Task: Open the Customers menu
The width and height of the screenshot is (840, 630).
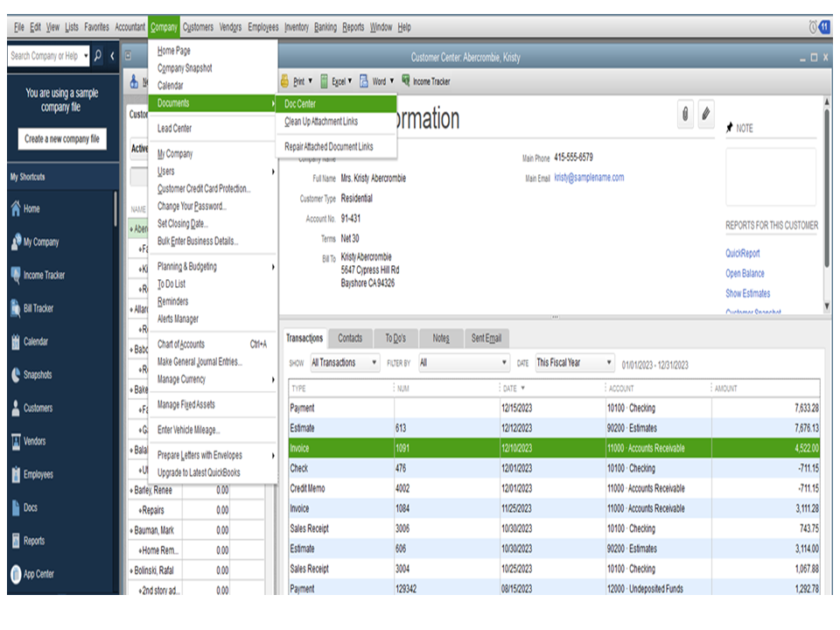Action: [198, 27]
